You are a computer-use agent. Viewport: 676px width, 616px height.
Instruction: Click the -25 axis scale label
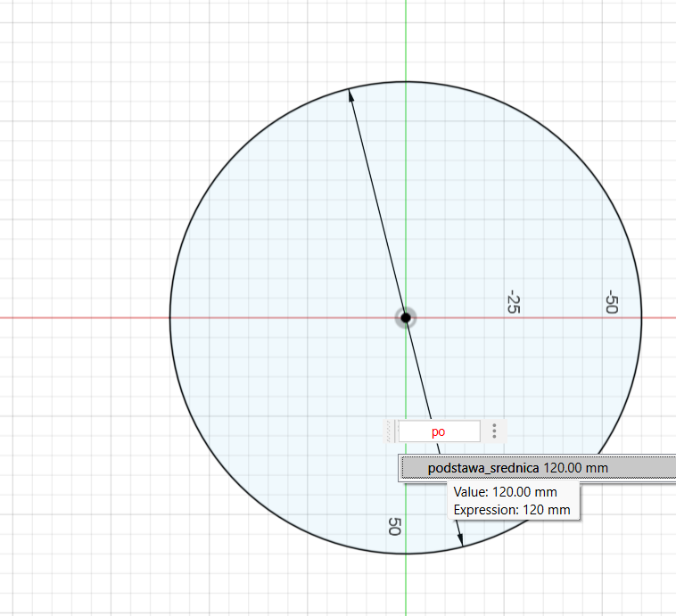coord(513,301)
